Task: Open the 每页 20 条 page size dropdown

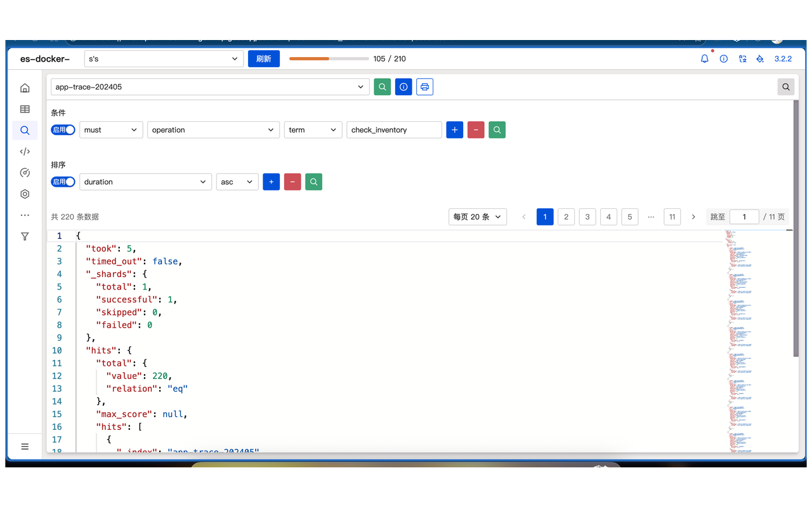Action: click(x=478, y=217)
